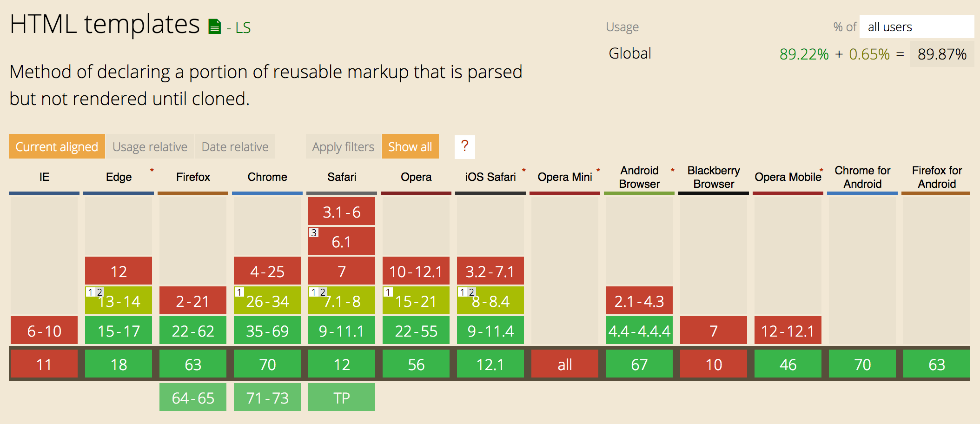Click footnote marker 1 on Chrome 26-34
Screen dimensions: 980x424
tap(240, 291)
